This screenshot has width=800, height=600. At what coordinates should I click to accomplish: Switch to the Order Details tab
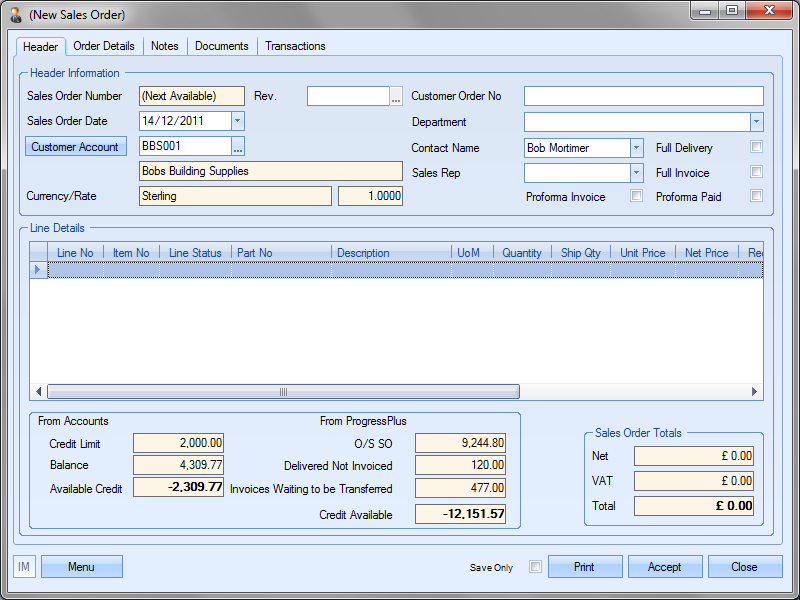click(104, 46)
